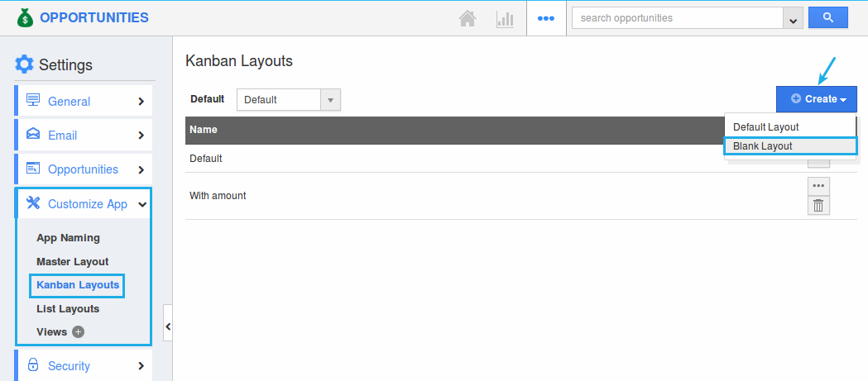This screenshot has height=381, width=868.
Task: Expand the General settings chevron
Action: [141, 101]
